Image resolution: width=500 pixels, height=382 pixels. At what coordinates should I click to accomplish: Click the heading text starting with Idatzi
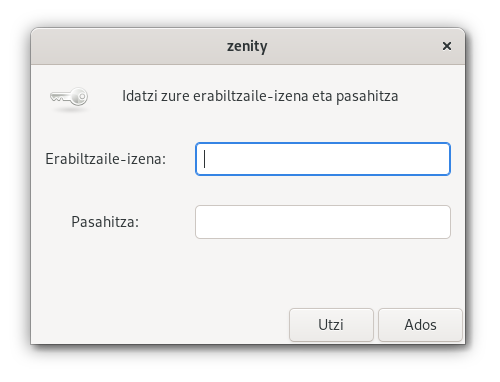click(260, 96)
